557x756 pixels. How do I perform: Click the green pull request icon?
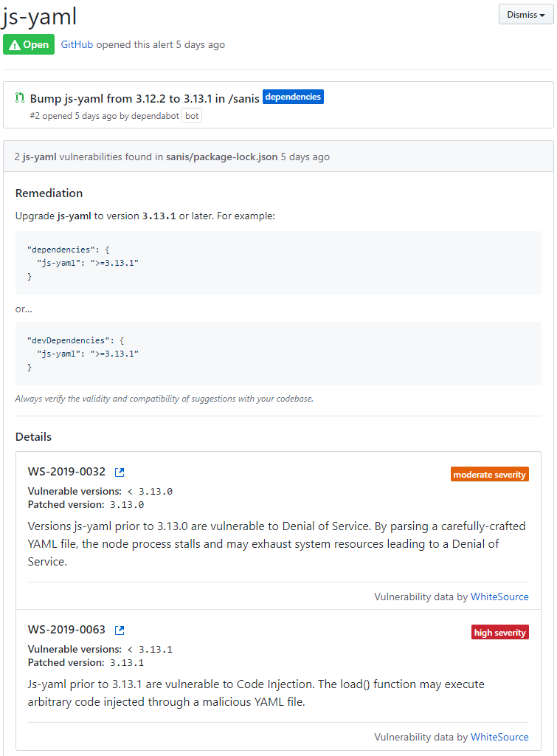coord(20,97)
